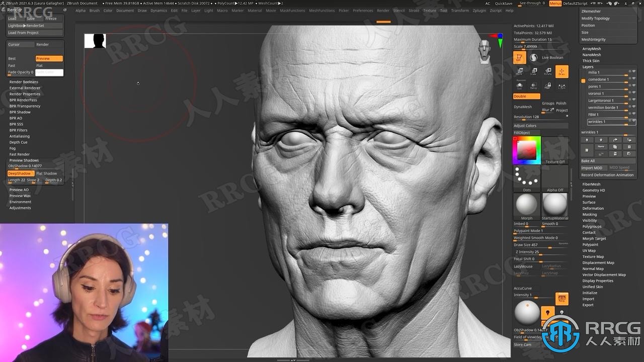Toggle visibility eye of LargeVoronoi 1 layer
Image resolution: width=644 pixels, height=362 pixels.
click(x=633, y=100)
